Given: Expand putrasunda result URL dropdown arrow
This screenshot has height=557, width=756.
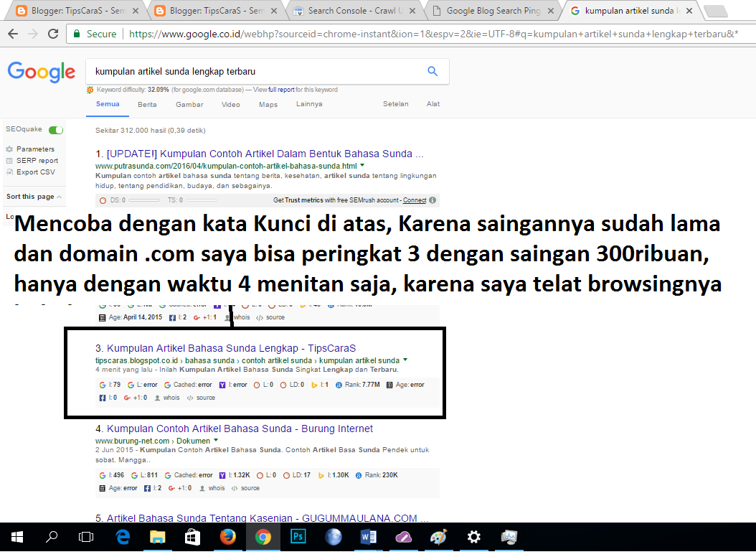Looking at the screenshot, I should click(362, 166).
